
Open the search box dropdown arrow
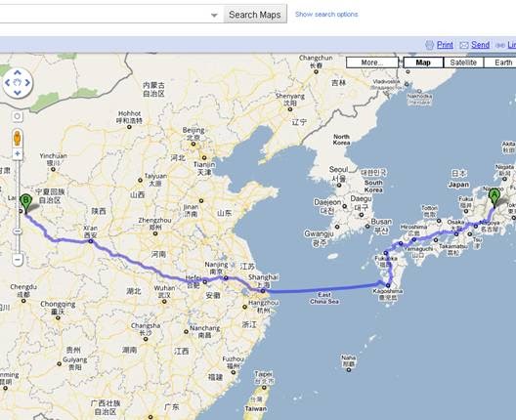pos(214,15)
